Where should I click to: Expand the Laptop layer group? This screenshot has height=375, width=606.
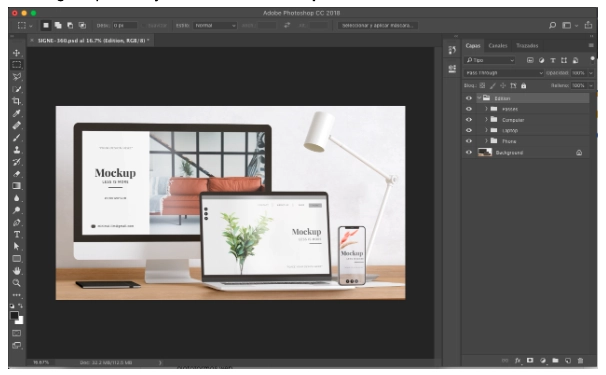486,130
